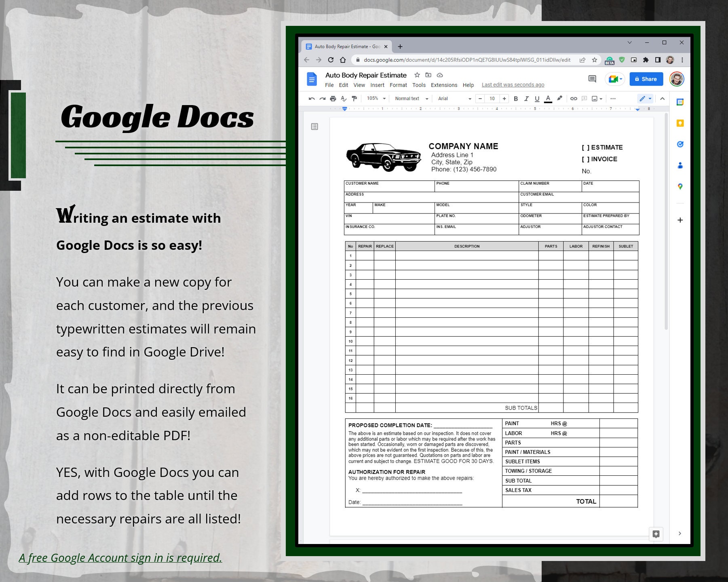Viewport: 728px width, 582px height.
Task: Run spell check using the spelling icon
Action: 344,99
